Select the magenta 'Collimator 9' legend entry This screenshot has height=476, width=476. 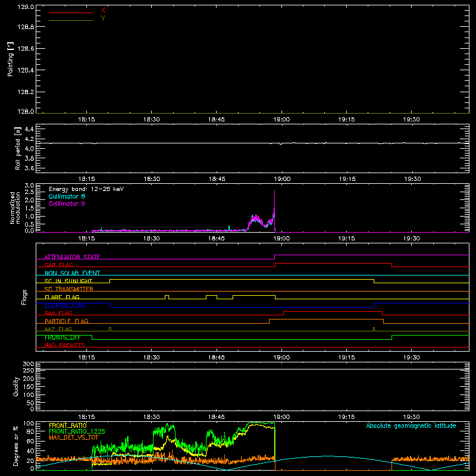tap(67, 203)
